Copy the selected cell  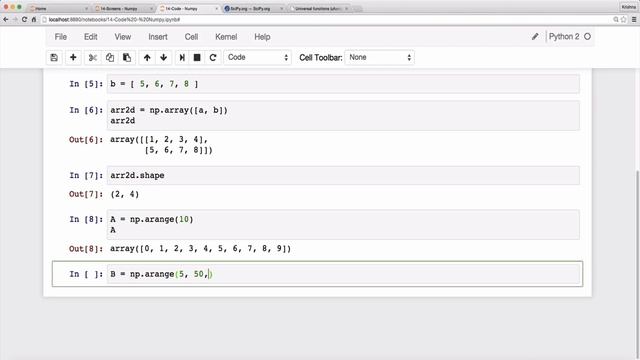(x=110, y=58)
